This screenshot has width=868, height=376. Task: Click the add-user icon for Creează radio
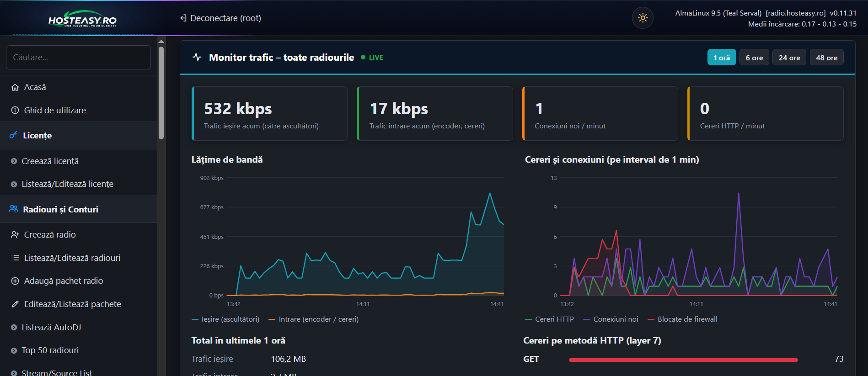tap(15, 234)
